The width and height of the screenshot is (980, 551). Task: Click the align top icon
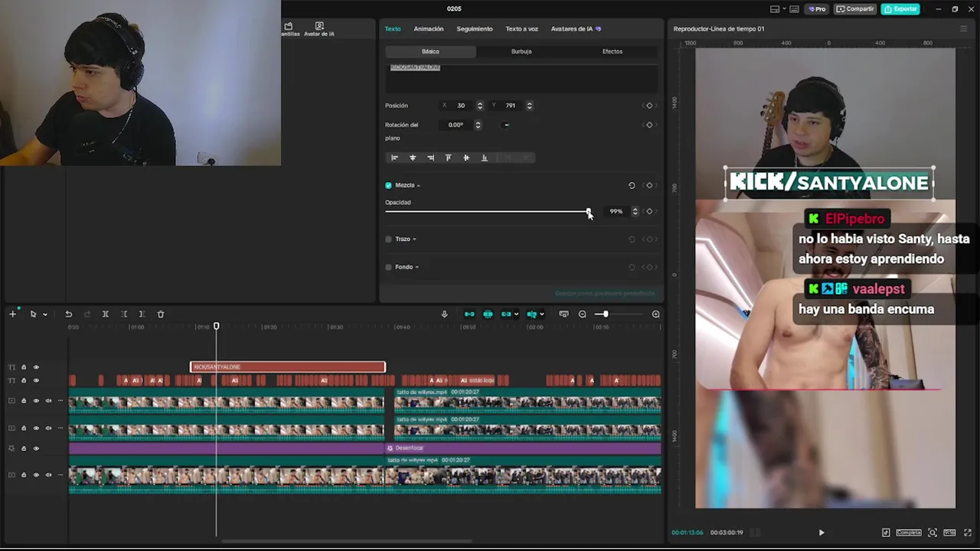click(x=448, y=158)
